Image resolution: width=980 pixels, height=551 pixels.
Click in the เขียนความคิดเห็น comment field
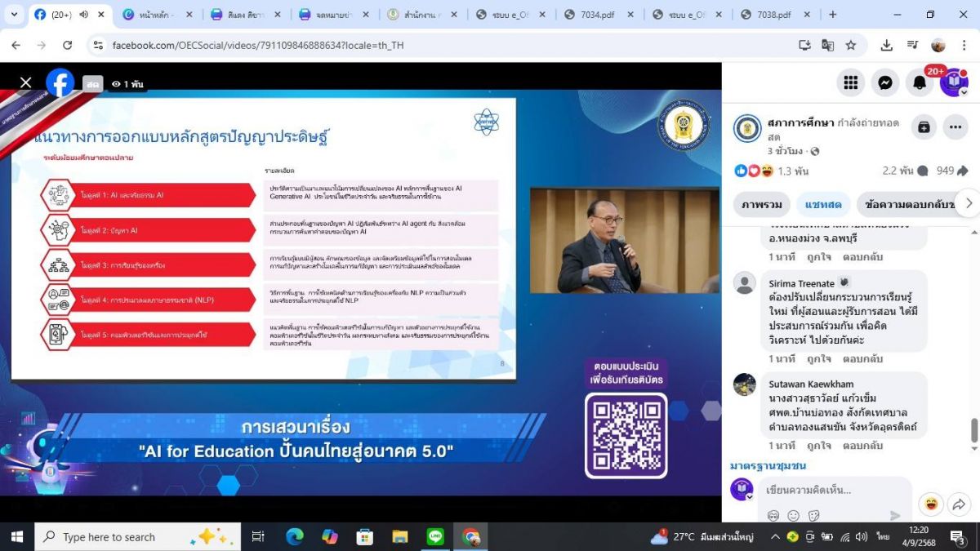pos(833,491)
